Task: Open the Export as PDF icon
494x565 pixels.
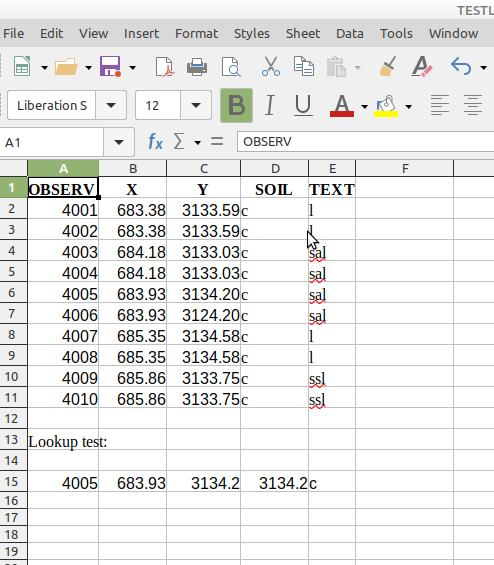Action: coord(165,67)
